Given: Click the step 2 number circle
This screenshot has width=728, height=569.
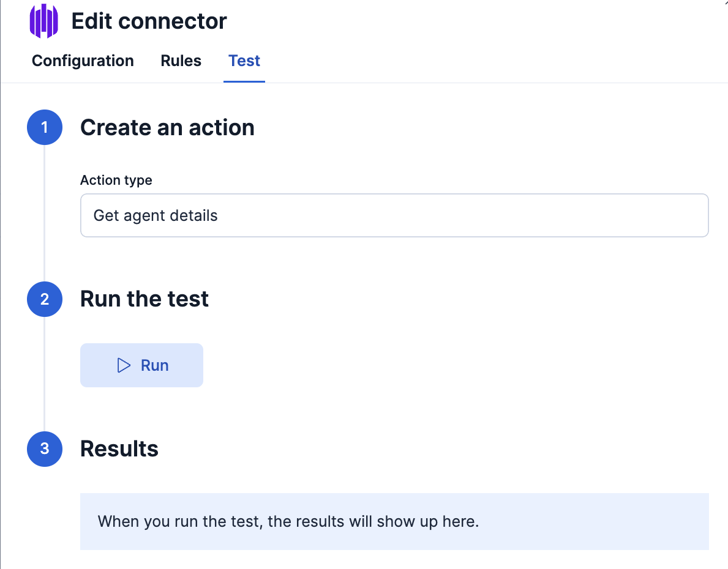Looking at the screenshot, I should (x=44, y=299).
